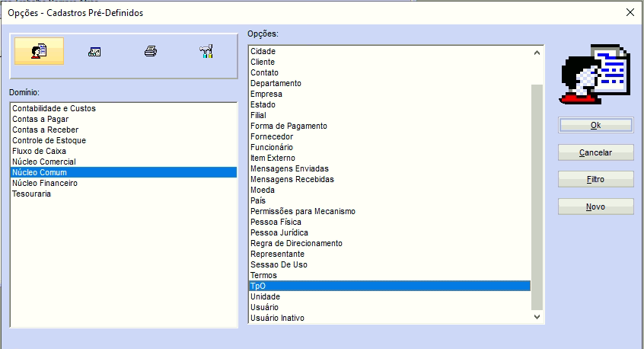Select Permissões para Mecanismo entry
The image size is (644, 349).
pos(390,212)
